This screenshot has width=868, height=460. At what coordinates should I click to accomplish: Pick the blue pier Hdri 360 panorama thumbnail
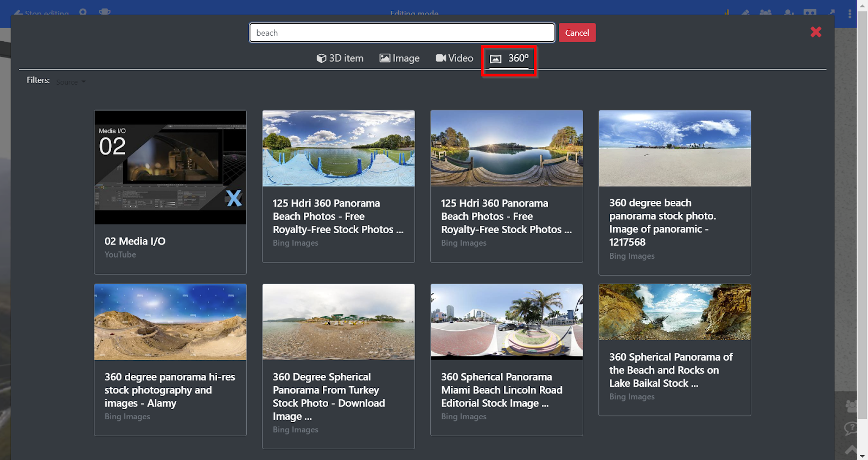[339, 149]
